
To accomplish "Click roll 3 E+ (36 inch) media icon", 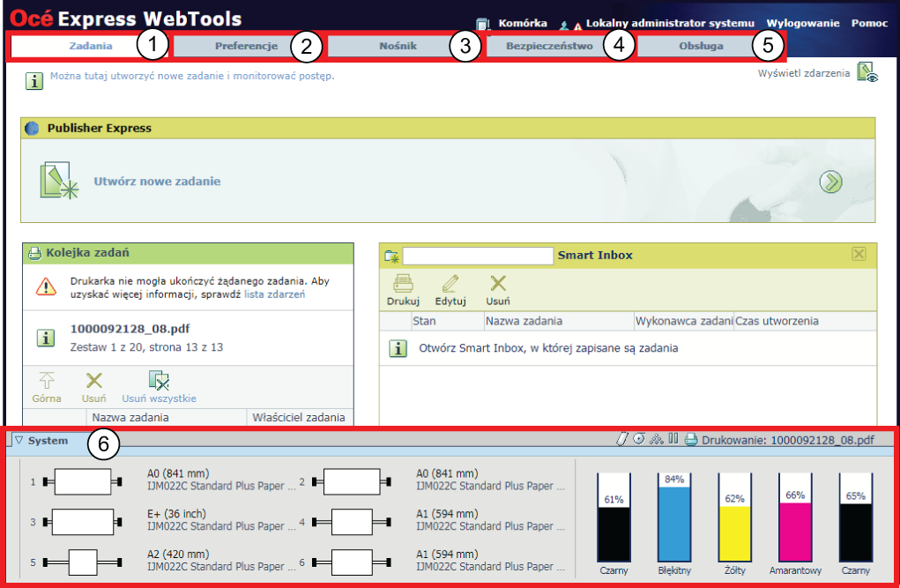I will (83, 522).
